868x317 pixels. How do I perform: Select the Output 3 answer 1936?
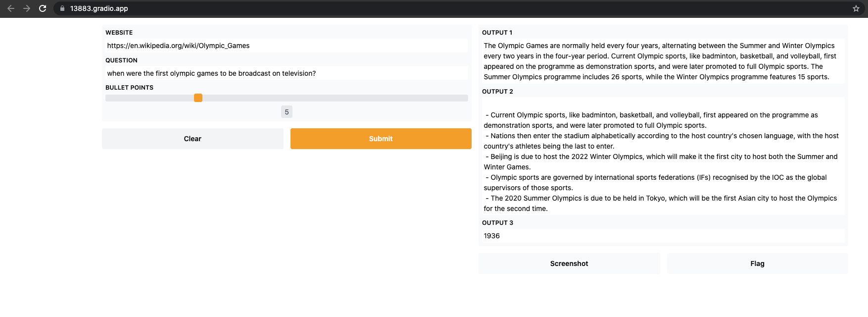(x=492, y=236)
